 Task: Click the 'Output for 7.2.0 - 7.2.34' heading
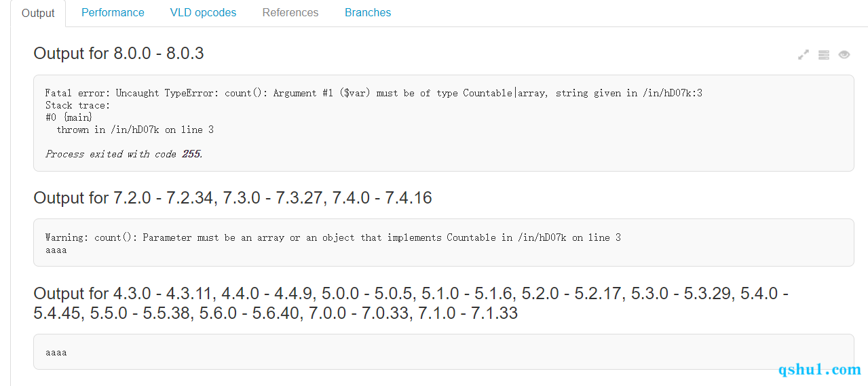point(233,198)
